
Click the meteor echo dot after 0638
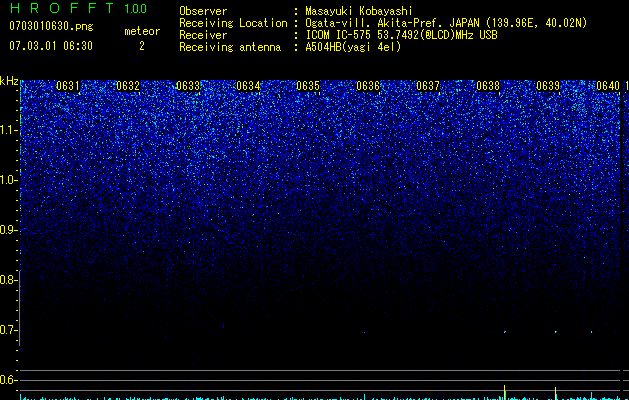pyautogui.click(x=505, y=332)
